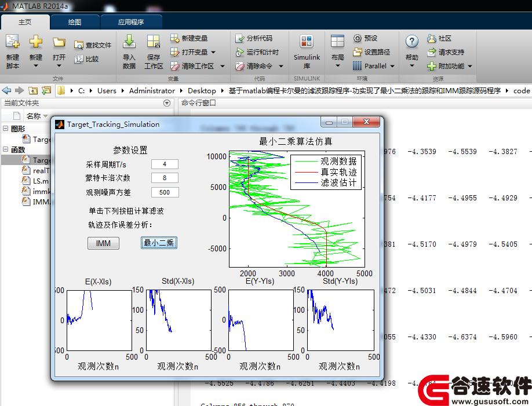Click the Add-Ons (附加功能) icon
532x406 pixels.
[432, 66]
